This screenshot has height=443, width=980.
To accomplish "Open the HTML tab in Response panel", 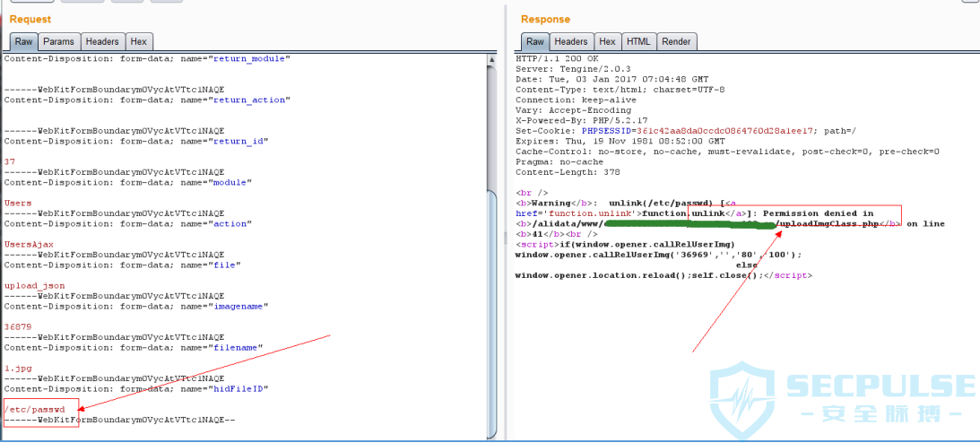I will pyautogui.click(x=638, y=42).
